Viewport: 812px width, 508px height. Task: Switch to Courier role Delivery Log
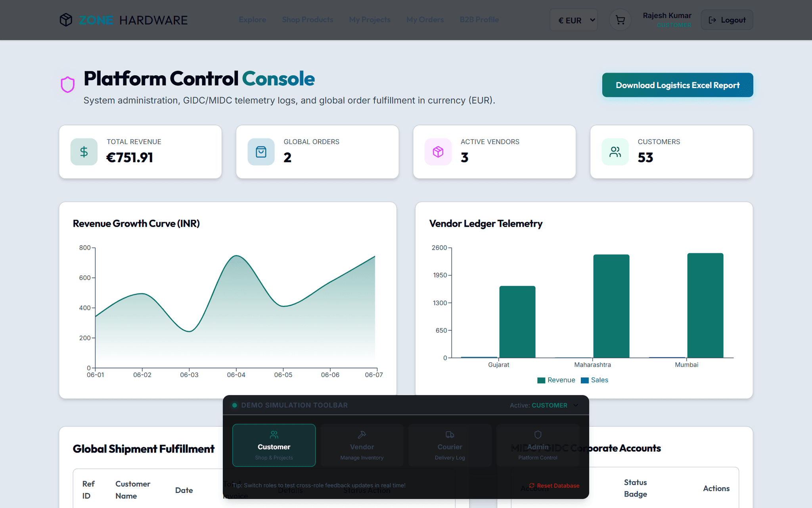[x=450, y=445]
